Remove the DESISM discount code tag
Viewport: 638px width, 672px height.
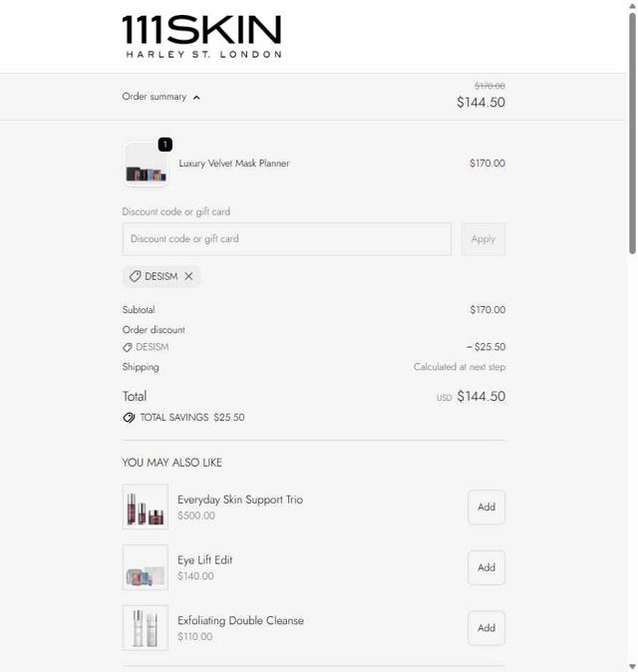[x=188, y=276]
